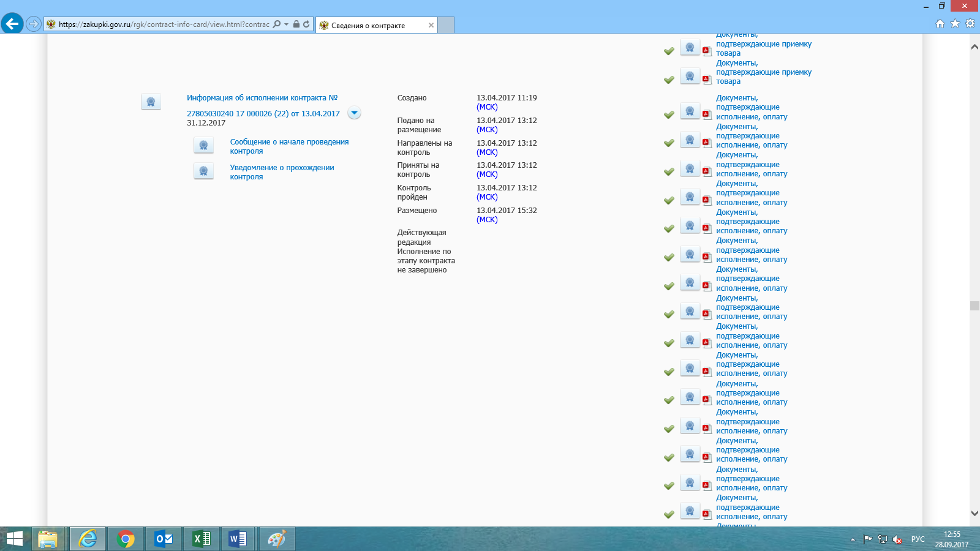Expand the round arrow menu after contract number
The height and width of the screenshot is (551, 980).
click(354, 113)
